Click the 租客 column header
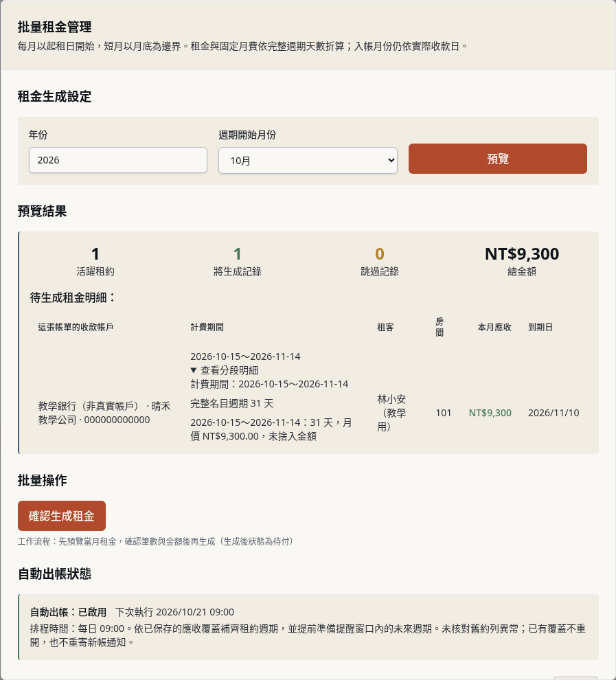The image size is (616, 680). click(x=385, y=327)
